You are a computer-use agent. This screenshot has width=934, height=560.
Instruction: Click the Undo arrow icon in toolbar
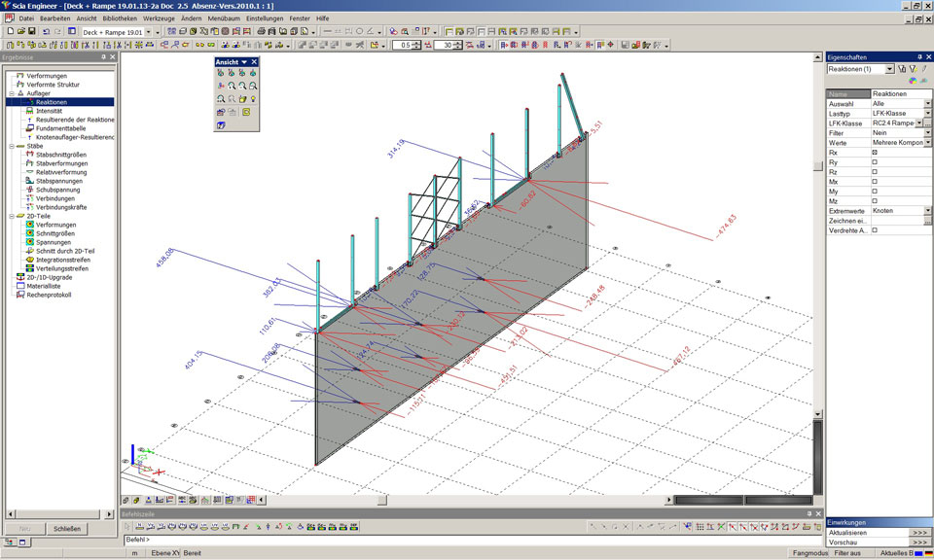[x=46, y=32]
